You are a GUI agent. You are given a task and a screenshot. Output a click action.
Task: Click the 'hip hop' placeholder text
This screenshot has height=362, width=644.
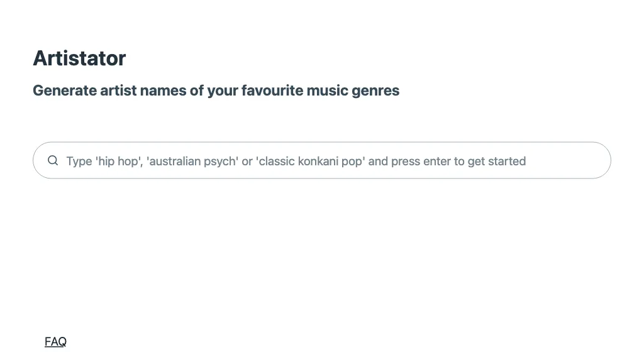pyautogui.click(x=118, y=161)
